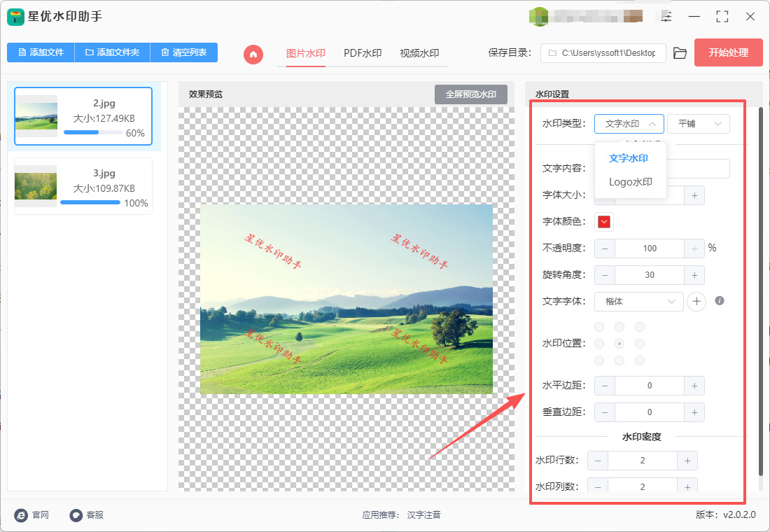Click the user avatar icon
The width and height of the screenshot is (770, 532).
pos(539,17)
